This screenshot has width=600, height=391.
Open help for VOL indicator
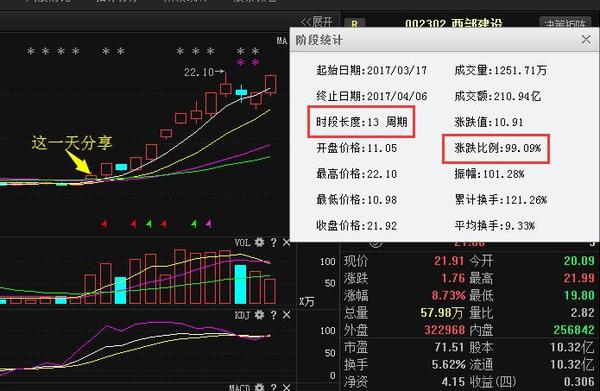coord(273,242)
